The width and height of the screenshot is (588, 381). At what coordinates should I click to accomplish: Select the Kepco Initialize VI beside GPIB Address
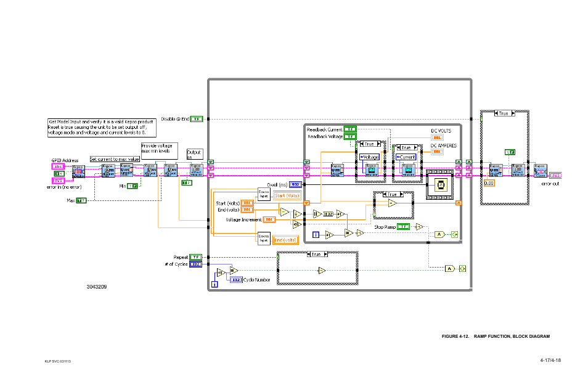[x=78, y=171]
